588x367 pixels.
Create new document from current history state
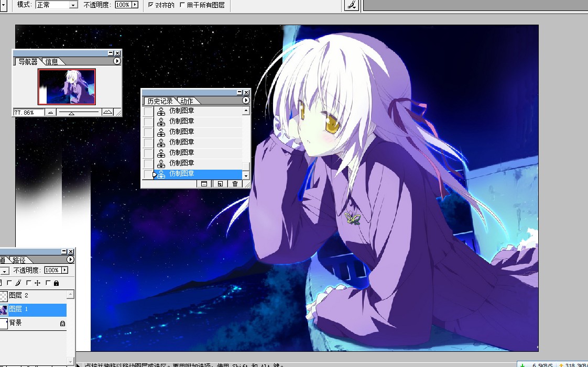coord(204,184)
